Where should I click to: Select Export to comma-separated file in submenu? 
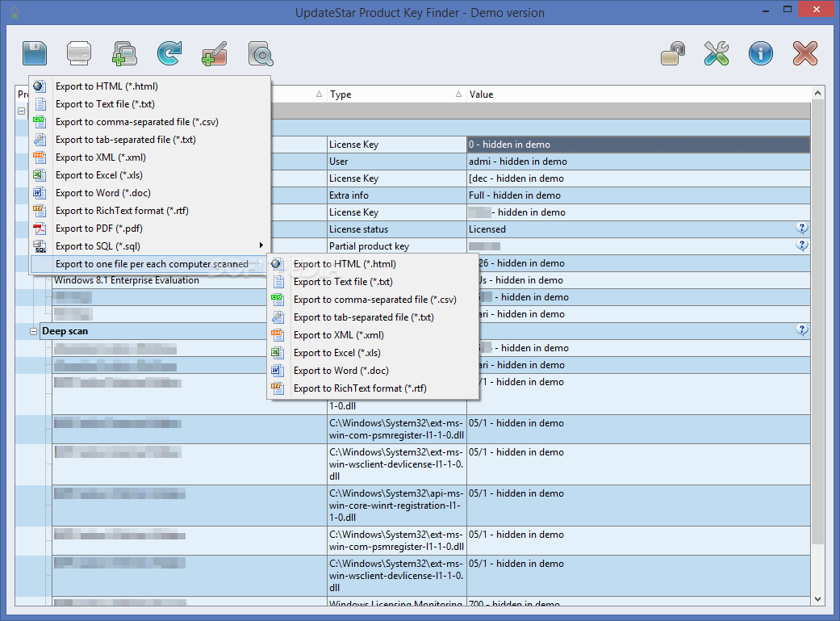372,300
